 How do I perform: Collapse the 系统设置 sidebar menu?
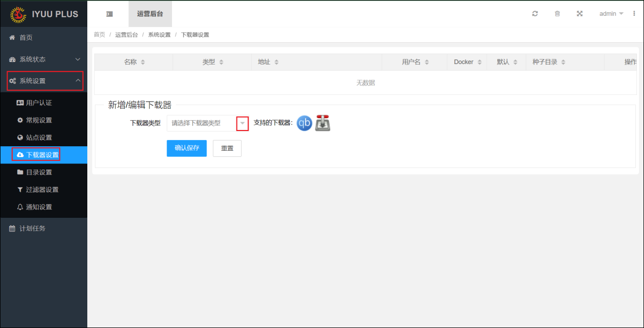(44, 81)
